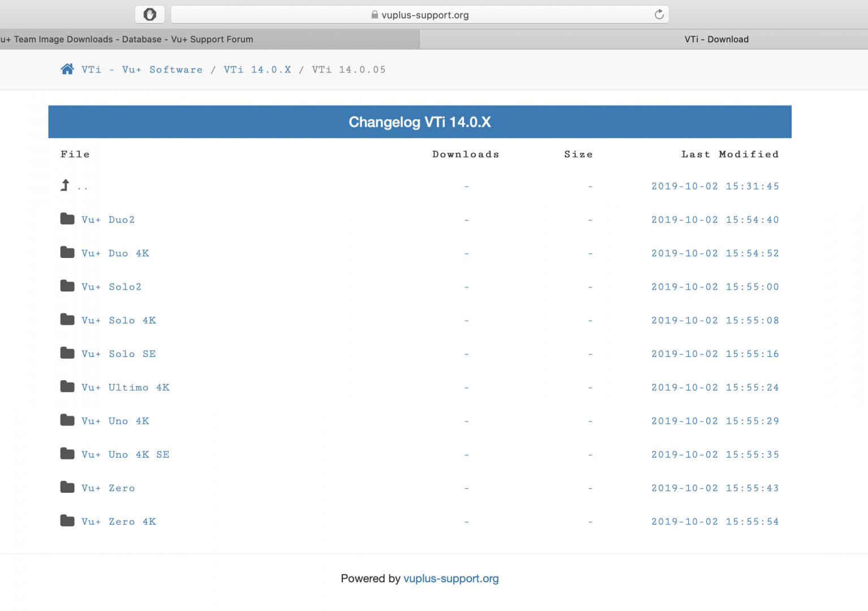This screenshot has width=868, height=611.
Task: Click the content blocker shield icon
Action: [x=149, y=14]
